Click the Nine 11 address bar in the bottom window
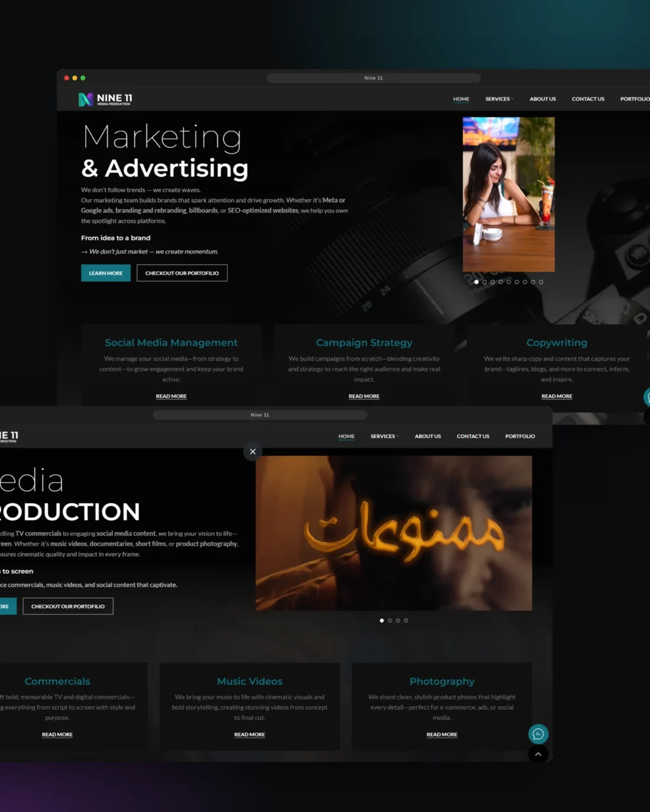 pos(260,415)
